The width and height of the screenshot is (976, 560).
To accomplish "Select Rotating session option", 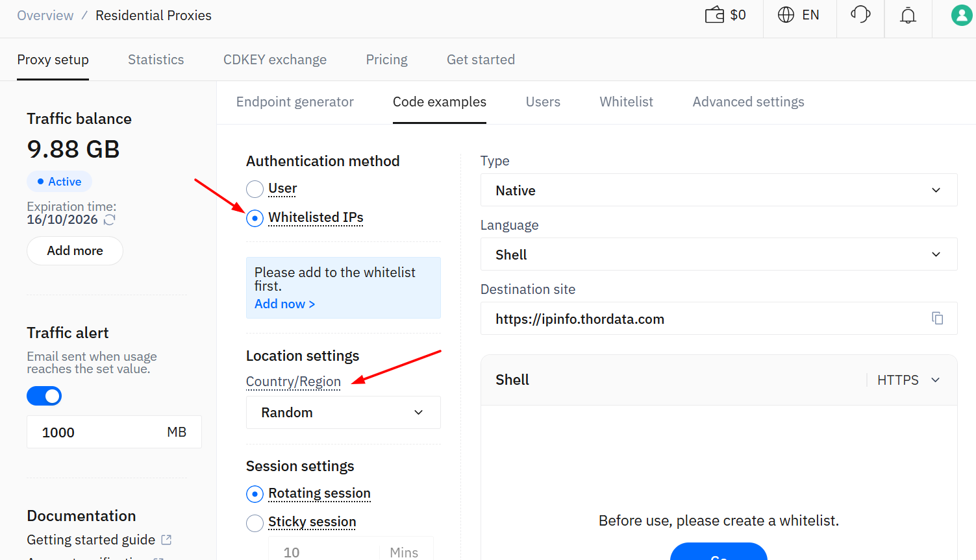I will tap(255, 494).
